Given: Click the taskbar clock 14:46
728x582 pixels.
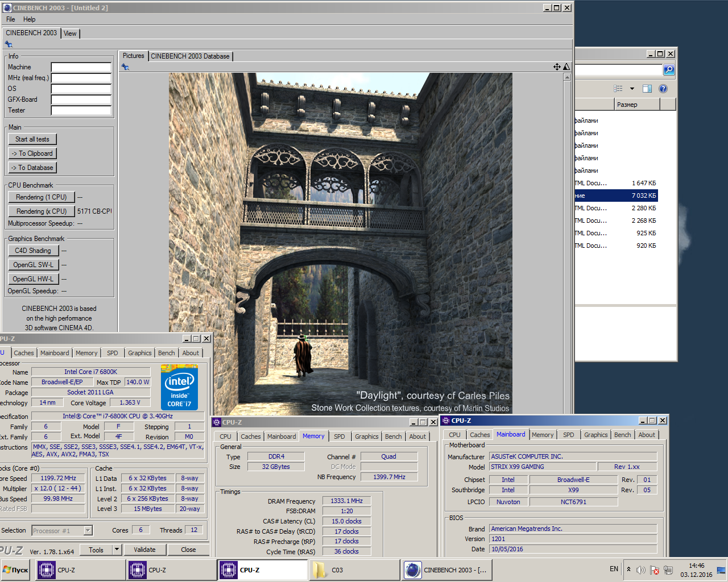Looking at the screenshot, I should click(x=696, y=566).
